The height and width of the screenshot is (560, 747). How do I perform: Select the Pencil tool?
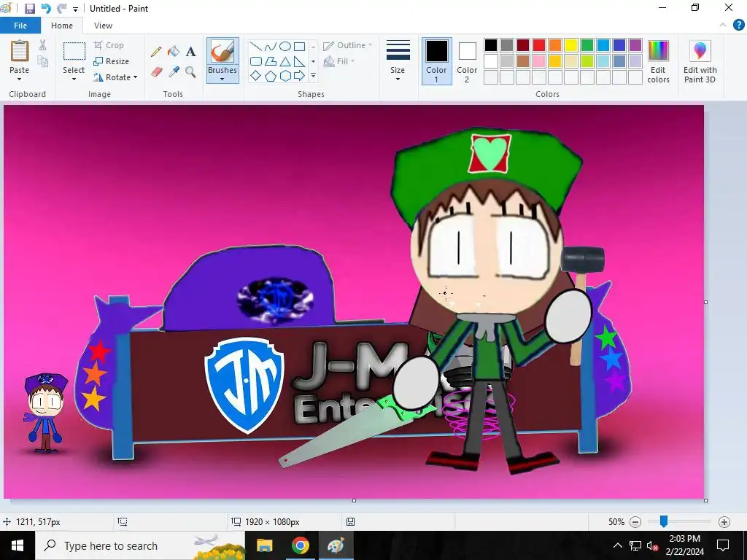click(156, 52)
